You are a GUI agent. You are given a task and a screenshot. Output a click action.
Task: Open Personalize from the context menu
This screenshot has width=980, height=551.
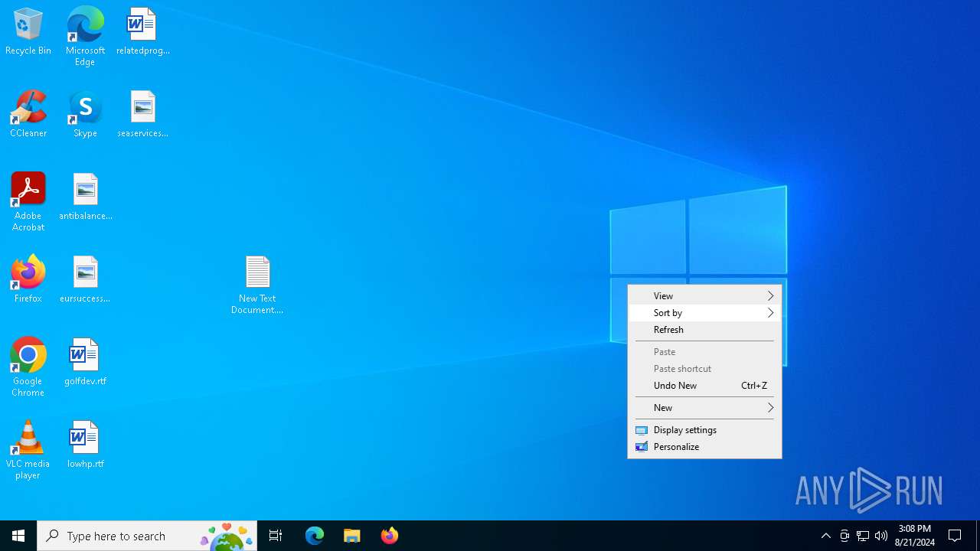pyautogui.click(x=704, y=447)
